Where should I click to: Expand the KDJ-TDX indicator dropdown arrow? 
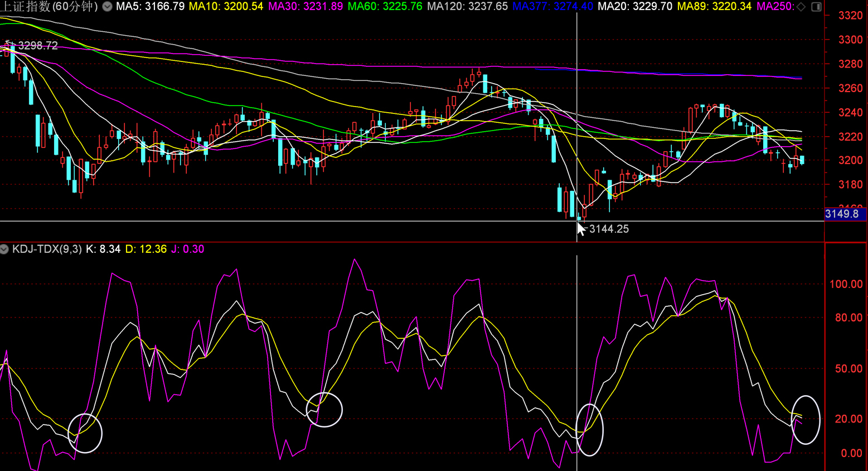click(x=4, y=249)
